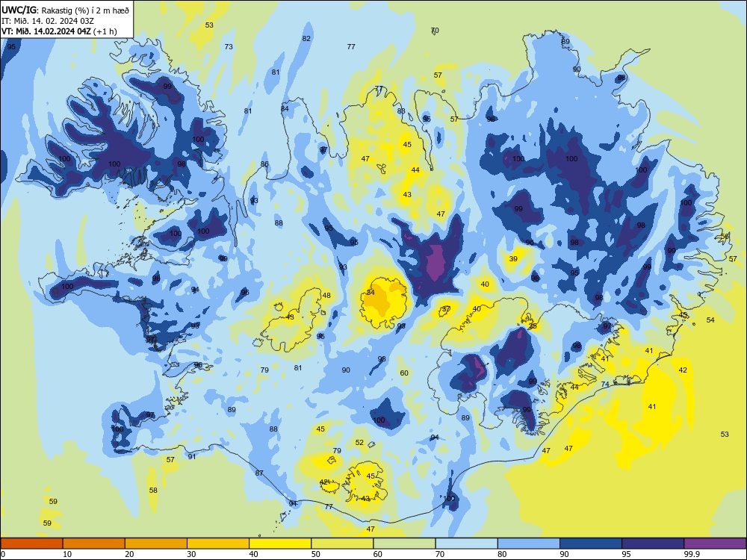Image resolution: width=747 pixels, height=560 pixels.
Task: Click the map value '54' off the east coast
Action: coord(710,320)
